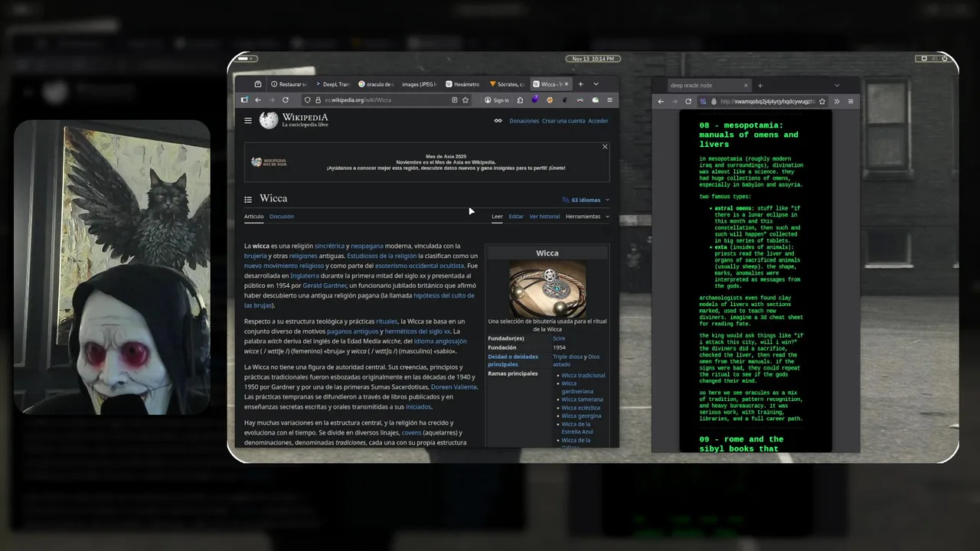Expand the tab list chevron in oracle window
The image size is (980, 551).
click(837, 86)
